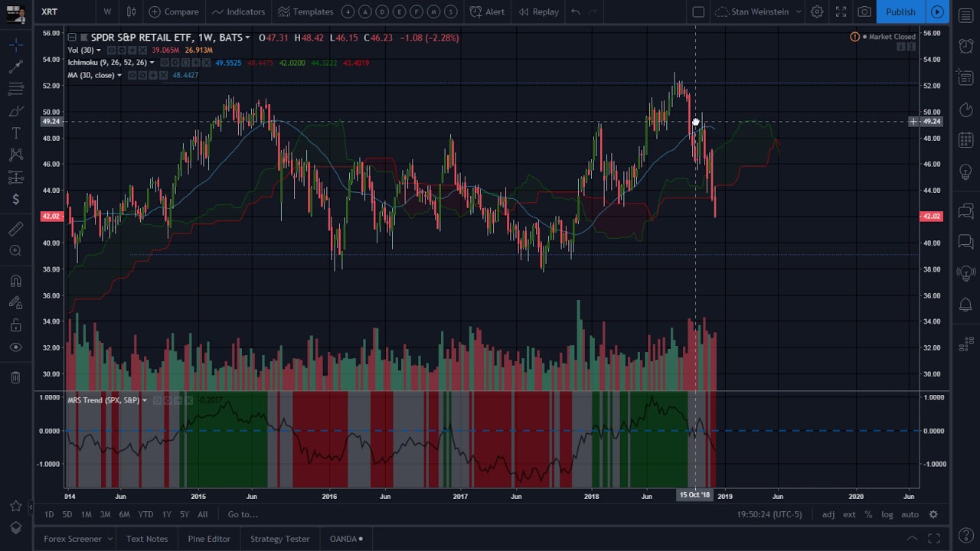
Task: Toggle lock all drawing tools
Action: 15,325
